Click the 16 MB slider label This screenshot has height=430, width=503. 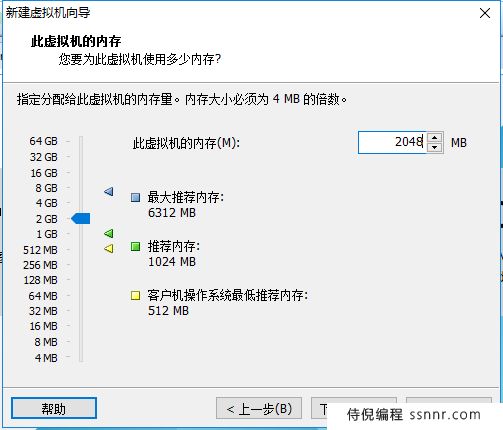(43, 326)
